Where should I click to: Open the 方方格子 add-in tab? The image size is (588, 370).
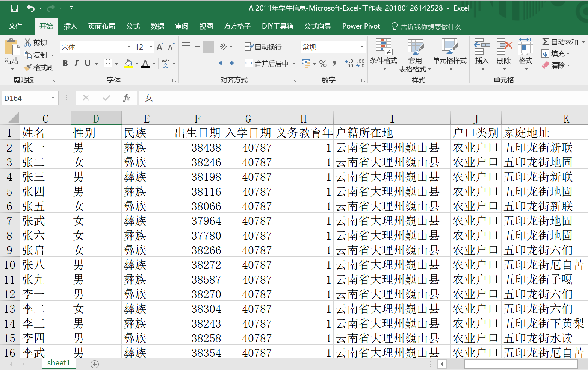(x=237, y=26)
